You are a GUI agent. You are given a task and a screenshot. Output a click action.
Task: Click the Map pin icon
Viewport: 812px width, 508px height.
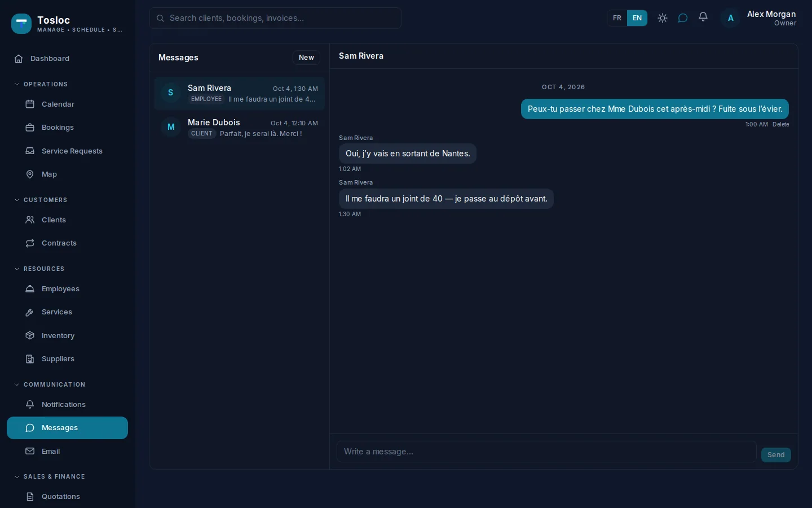pyautogui.click(x=30, y=174)
